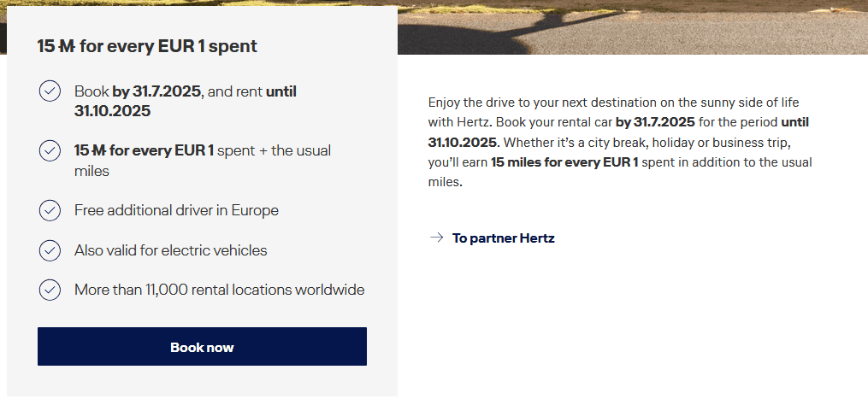This screenshot has width=868, height=399.
Task: Open the To partner Hertz link
Action: click(503, 238)
